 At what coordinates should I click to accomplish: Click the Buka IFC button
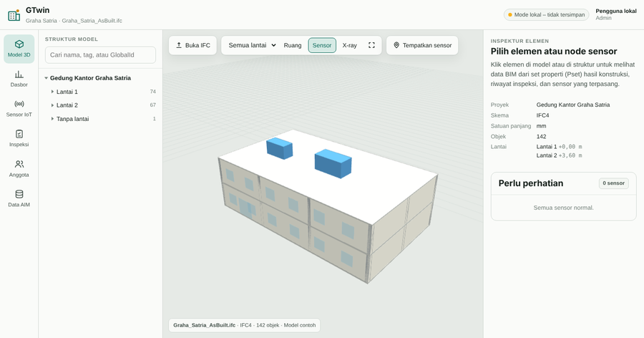(192, 45)
